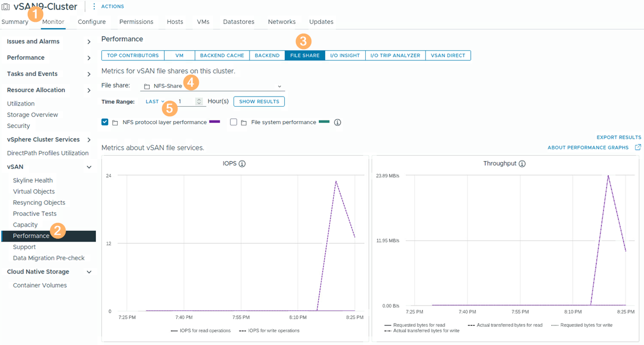Click folder icon in File share field
The height and width of the screenshot is (345, 644).
coord(147,86)
